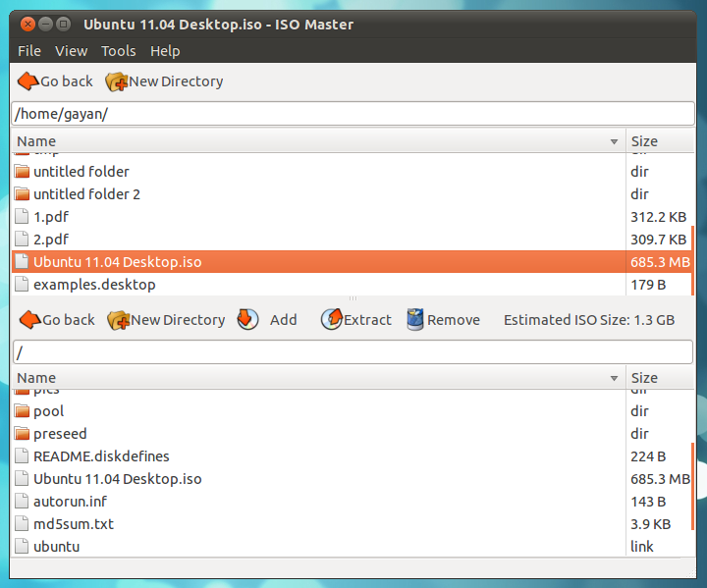
Task: Click the ubuntu link file icon
Action: click(x=22, y=546)
